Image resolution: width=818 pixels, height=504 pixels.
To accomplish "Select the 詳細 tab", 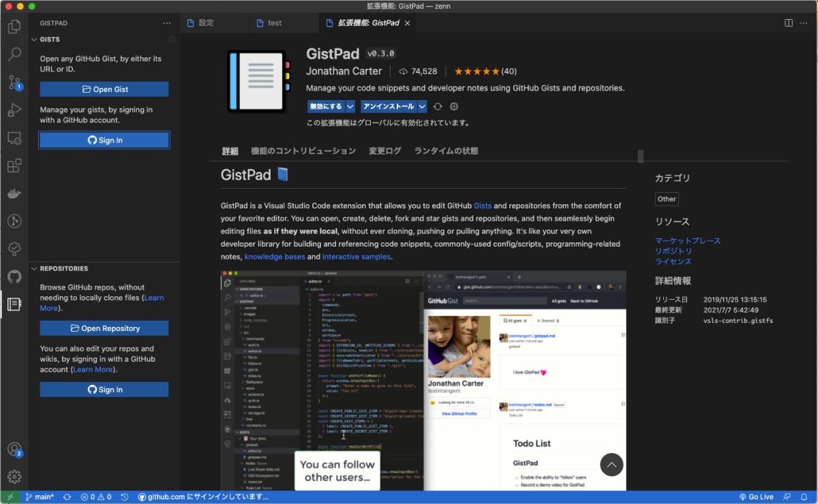I will [230, 151].
